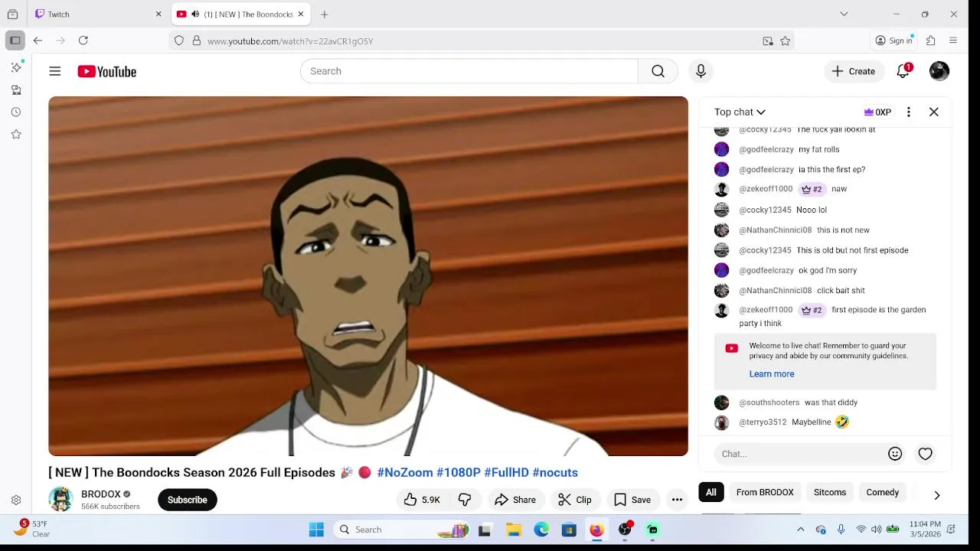
Task: Launch Microsoft Edge from the taskbar
Action: coord(541,530)
